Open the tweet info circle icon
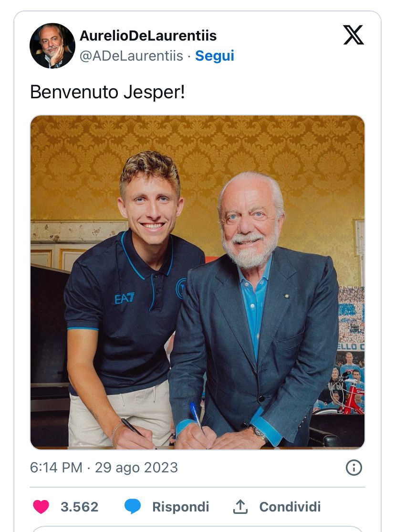The image size is (395, 532). (353, 468)
